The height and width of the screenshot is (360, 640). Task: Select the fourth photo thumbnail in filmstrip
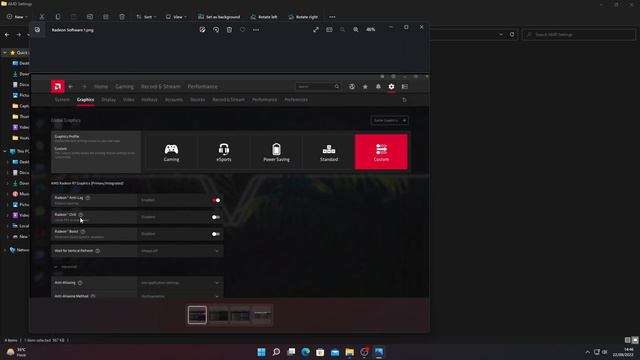[x=262, y=315]
